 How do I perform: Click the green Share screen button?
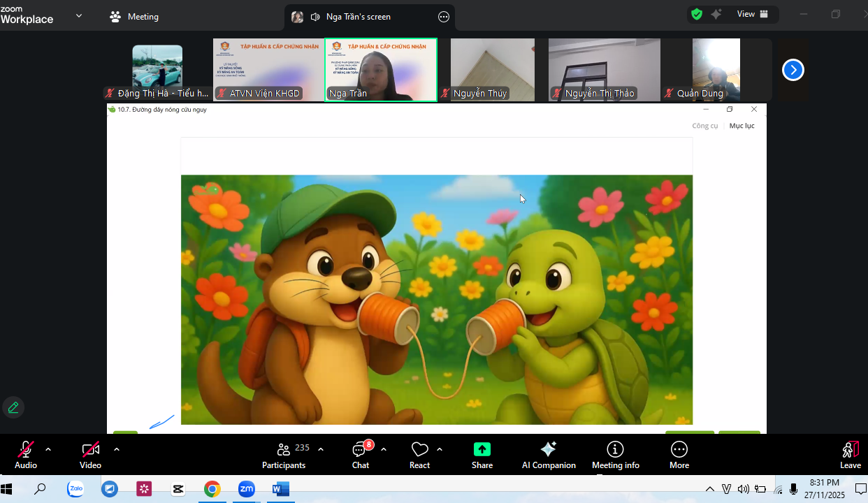(482, 455)
